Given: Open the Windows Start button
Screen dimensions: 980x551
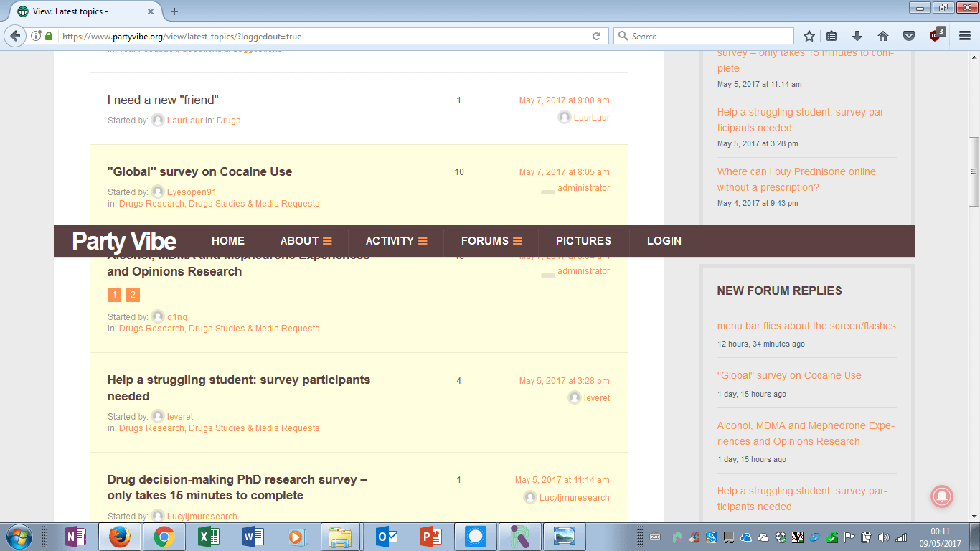Looking at the screenshot, I should click(19, 537).
